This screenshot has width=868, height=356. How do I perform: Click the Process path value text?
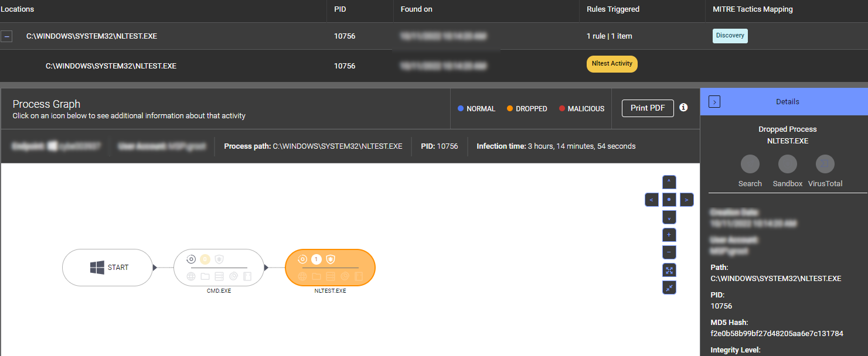pos(338,146)
